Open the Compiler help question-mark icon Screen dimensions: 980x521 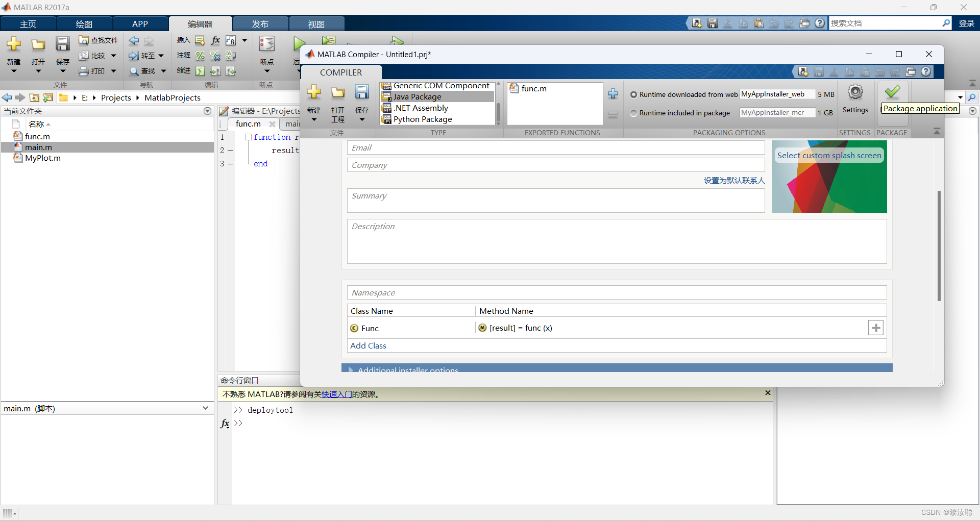926,71
